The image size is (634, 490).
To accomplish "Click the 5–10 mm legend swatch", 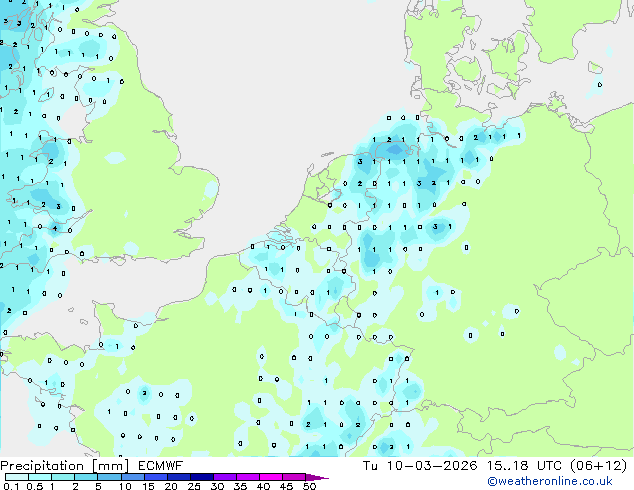I will [109, 477].
